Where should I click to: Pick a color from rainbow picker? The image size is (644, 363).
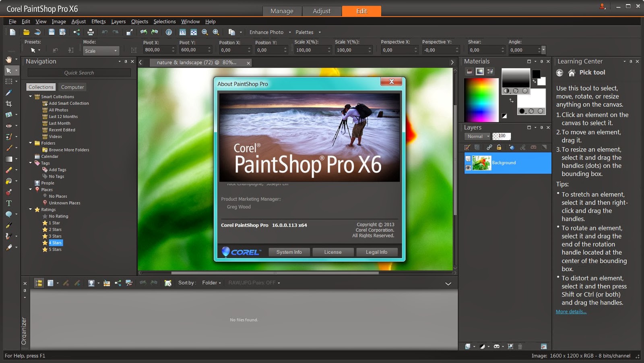pyautogui.click(x=481, y=100)
